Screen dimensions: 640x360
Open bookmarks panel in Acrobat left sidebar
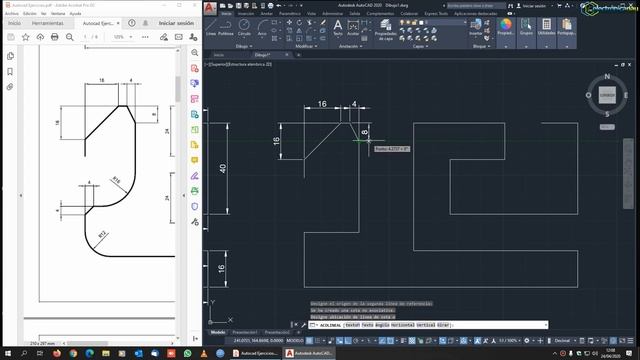pos(10,71)
